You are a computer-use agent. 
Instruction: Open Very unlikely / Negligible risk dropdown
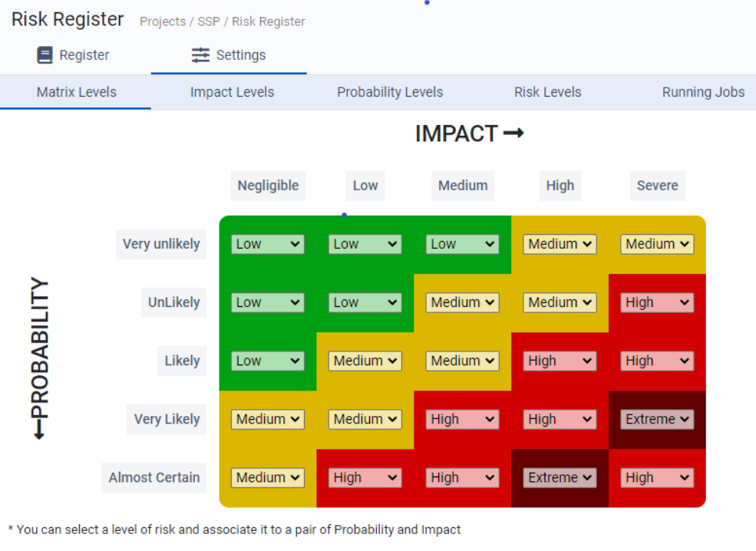tap(267, 244)
